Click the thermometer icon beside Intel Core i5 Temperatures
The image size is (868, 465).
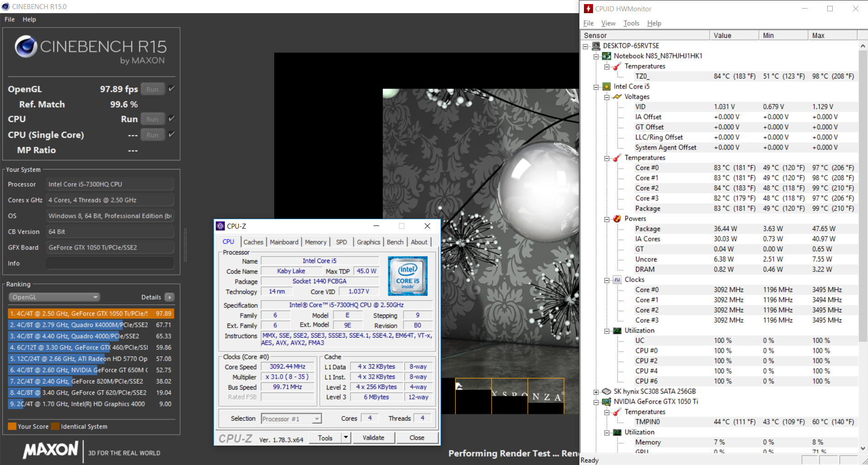[x=617, y=158]
